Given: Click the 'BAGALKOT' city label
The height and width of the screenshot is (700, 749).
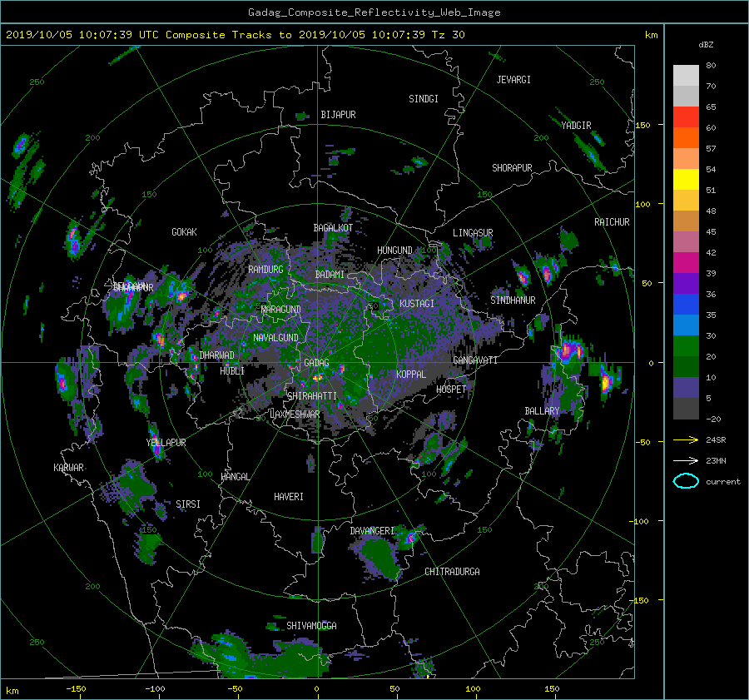Looking at the screenshot, I should pyautogui.click(x=333, y=228).
